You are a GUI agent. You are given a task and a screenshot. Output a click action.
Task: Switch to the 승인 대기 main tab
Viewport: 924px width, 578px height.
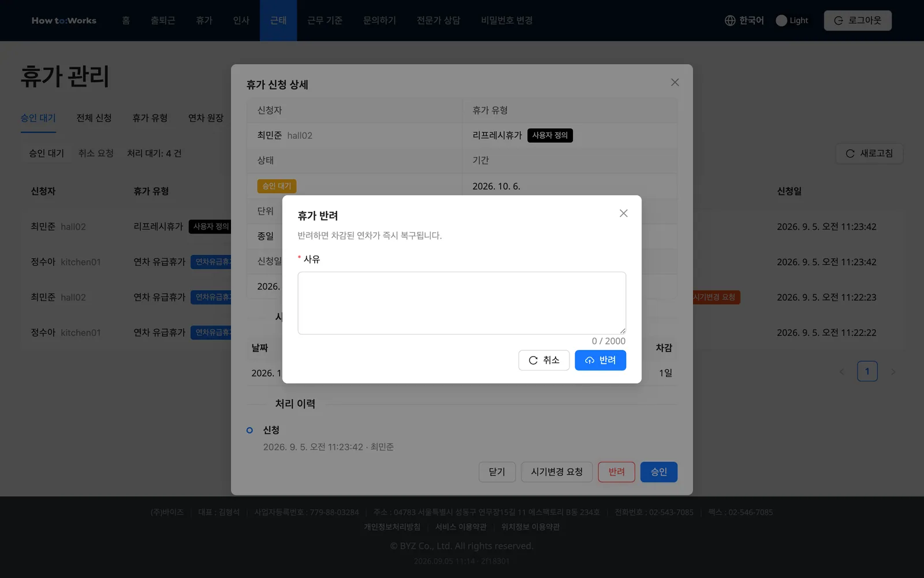point(38,118)
